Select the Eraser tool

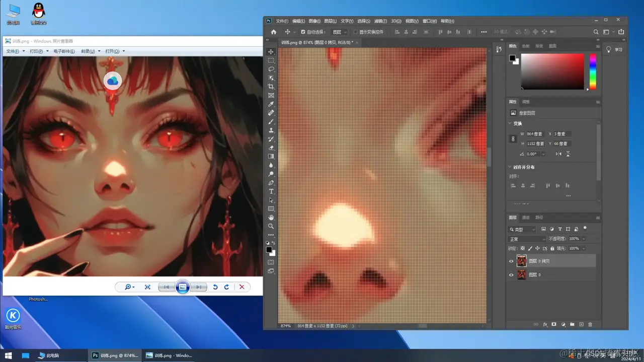click(271, 148)
